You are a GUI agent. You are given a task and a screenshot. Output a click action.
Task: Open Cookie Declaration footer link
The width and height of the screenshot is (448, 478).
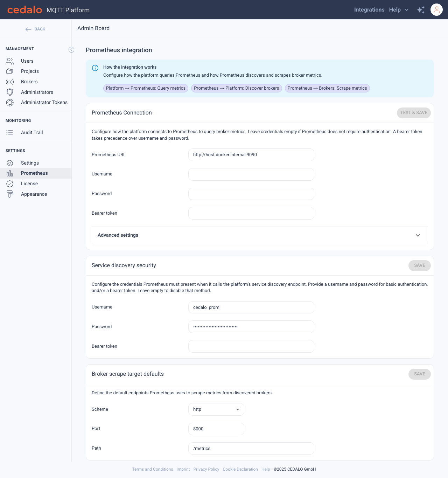tap(240, 470)
